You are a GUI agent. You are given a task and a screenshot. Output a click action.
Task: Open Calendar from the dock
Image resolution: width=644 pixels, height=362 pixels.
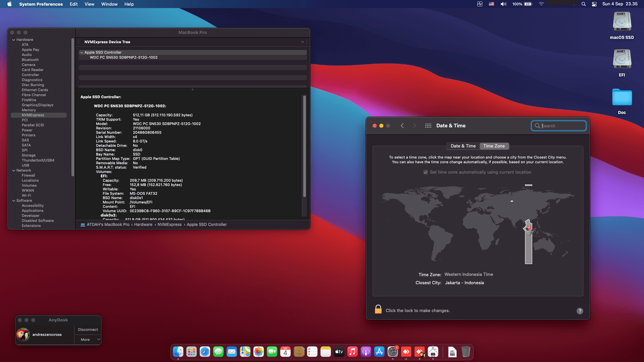click(x=285, y=352)
